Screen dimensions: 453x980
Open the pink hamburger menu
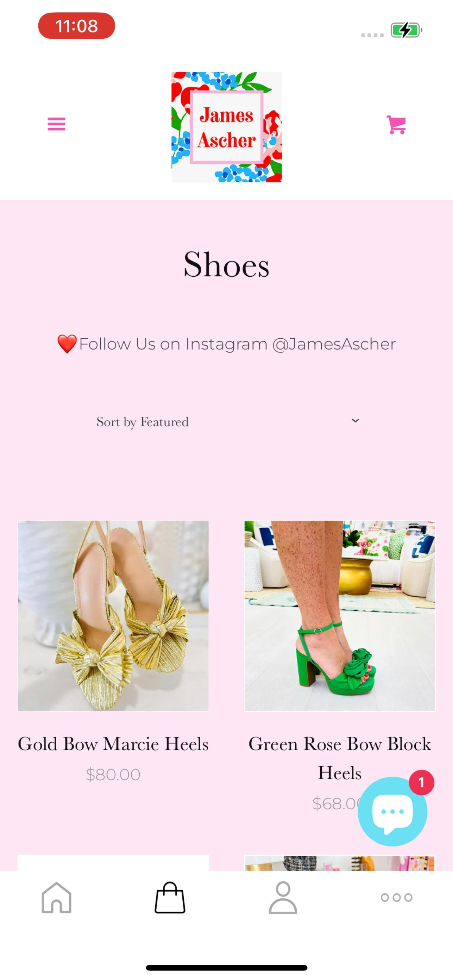tap(56, 124)
